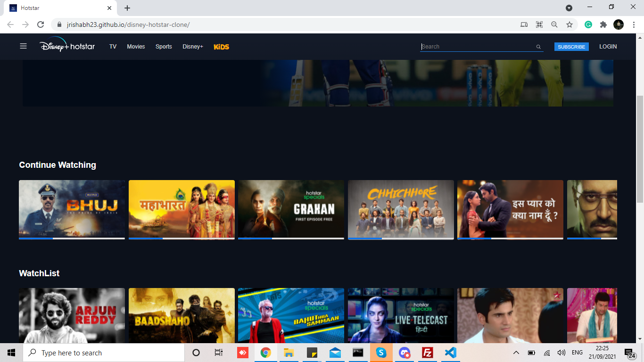Open the hamburger navigation menu

pos(23,46)
